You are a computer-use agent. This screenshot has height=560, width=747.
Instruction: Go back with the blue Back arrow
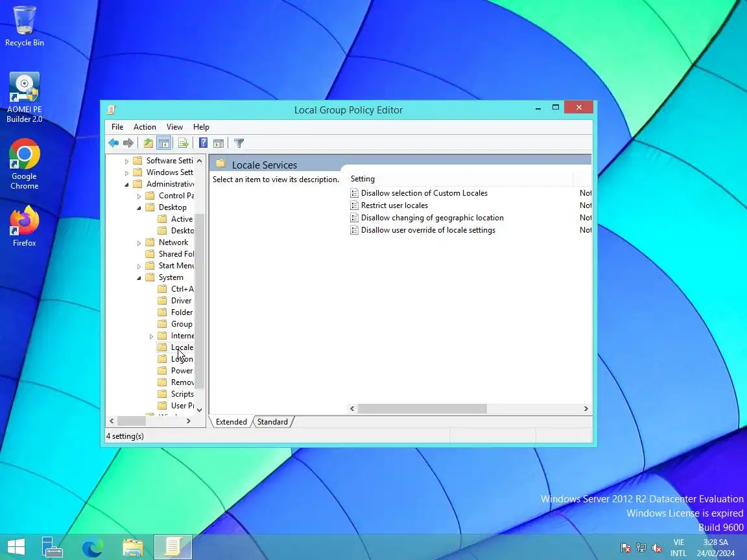tap(113, 143)
